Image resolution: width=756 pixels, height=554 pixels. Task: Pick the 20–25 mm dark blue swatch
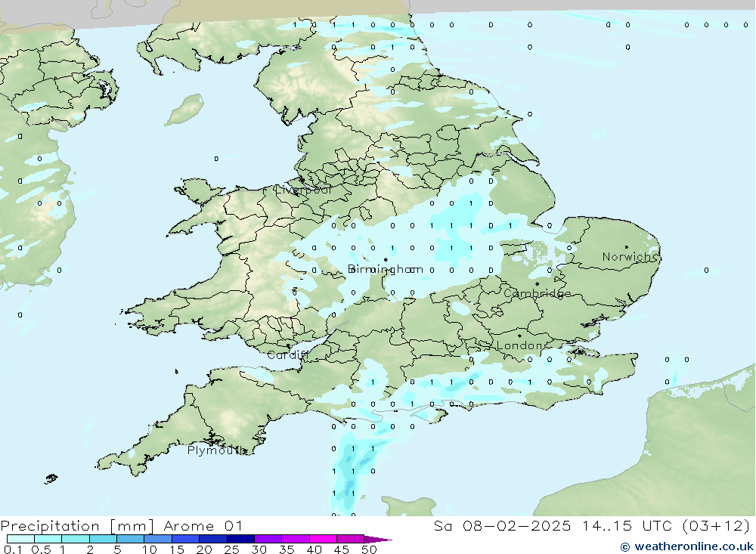coord(213,539)
